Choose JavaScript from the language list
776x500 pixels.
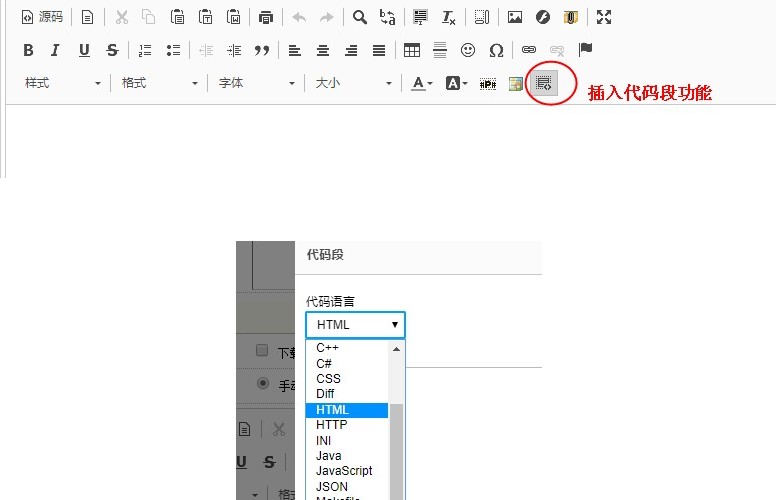[344, 471]
